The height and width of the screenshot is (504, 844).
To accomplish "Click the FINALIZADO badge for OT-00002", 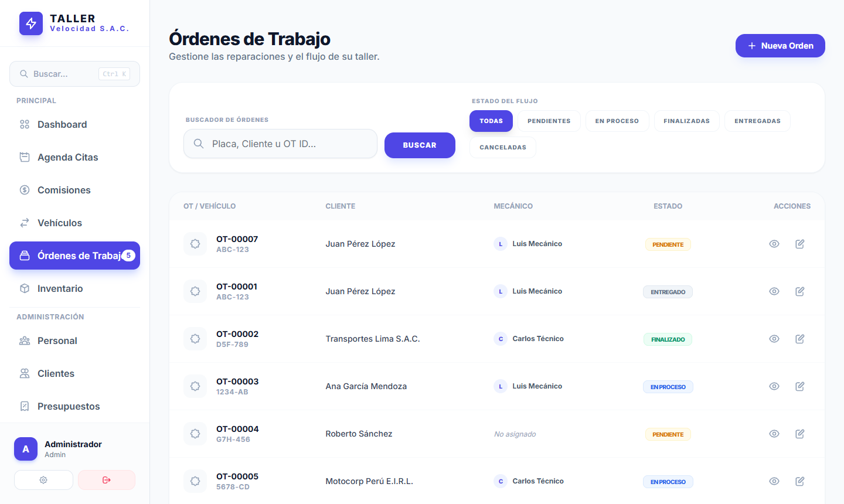I will (668, 339).
